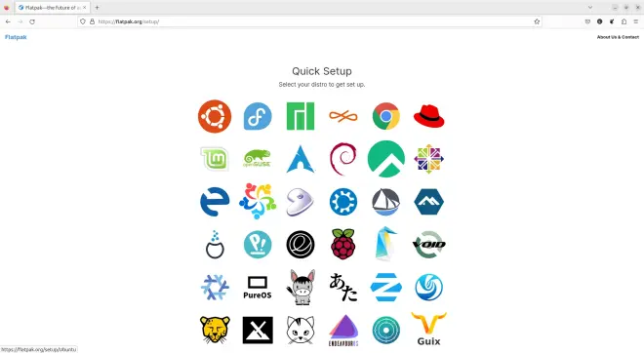
Task: Select the Gentoo logo
Action: tap(301, 202)
